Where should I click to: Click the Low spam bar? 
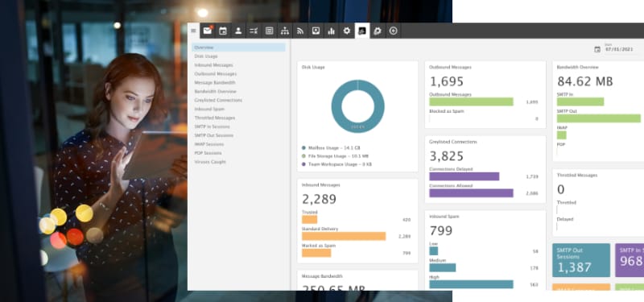point(434,251)
